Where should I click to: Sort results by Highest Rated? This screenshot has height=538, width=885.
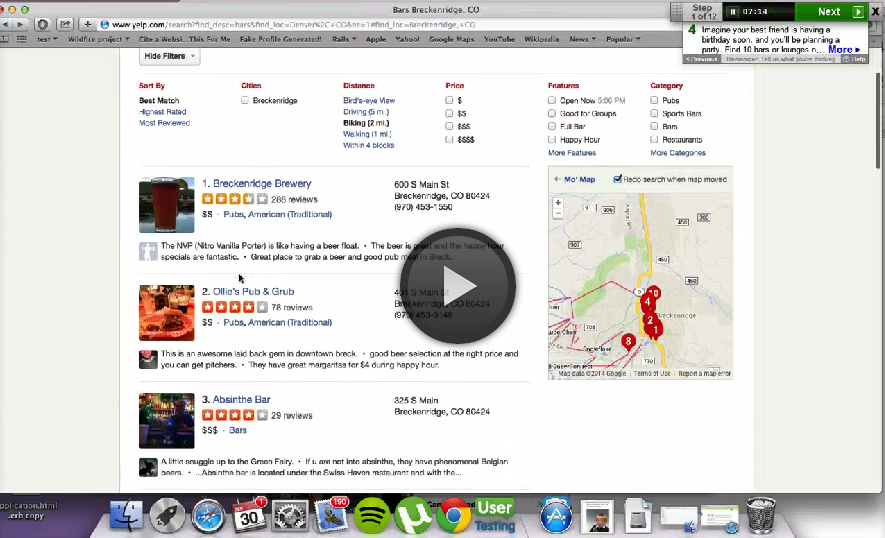tap(162, 112)
